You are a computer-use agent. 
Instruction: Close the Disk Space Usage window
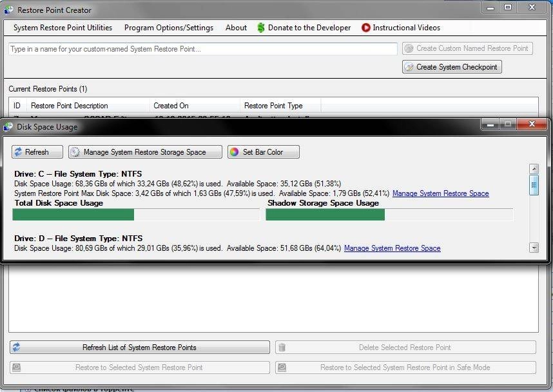click(x=532, y=124)
